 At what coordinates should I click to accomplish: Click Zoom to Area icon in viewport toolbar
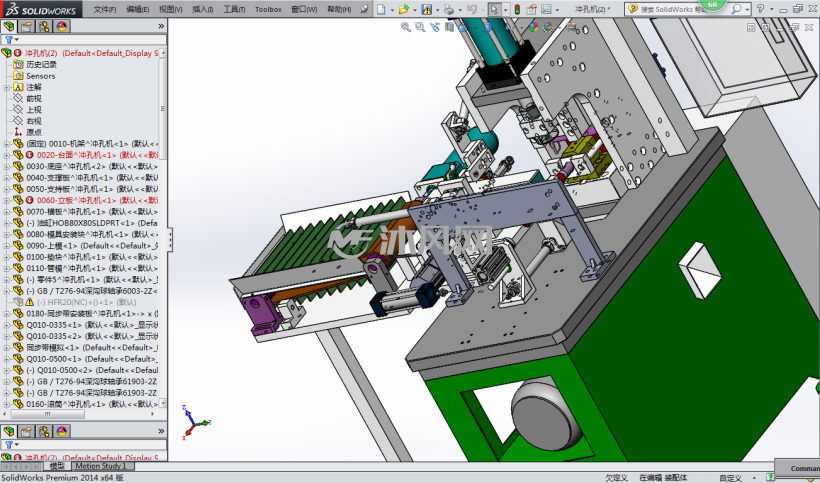[x=420, y=27]
